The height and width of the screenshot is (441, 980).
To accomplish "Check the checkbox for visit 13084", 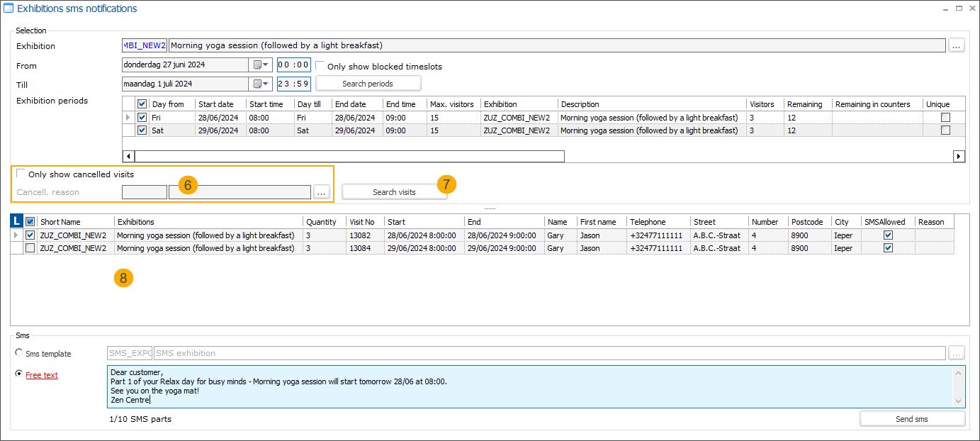I will (30, 247).
